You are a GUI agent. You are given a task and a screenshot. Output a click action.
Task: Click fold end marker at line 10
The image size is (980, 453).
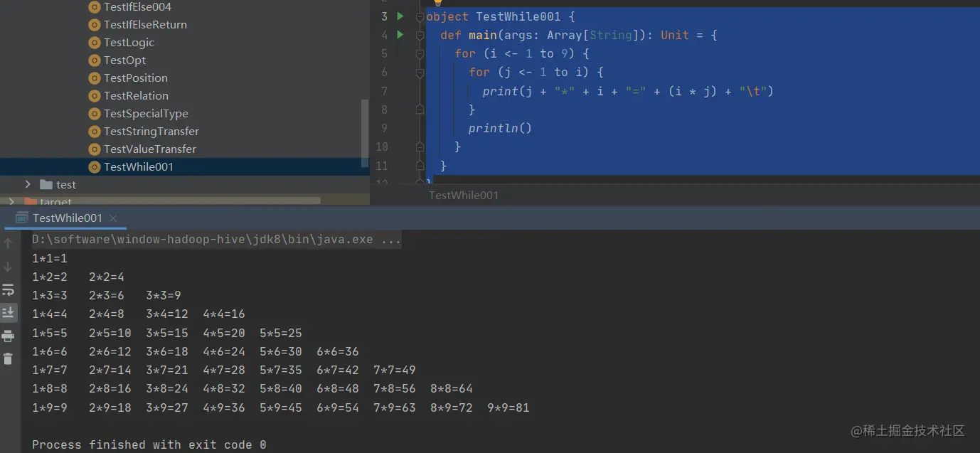(x=420, y=146)
